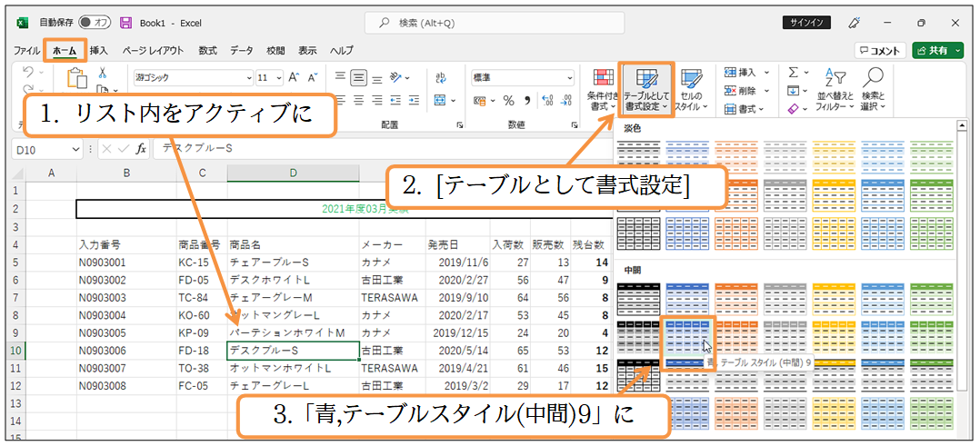Click the Accounting Number Format icon
The height and width of the screenshot is (446, 980).
[x=480, y=100]
